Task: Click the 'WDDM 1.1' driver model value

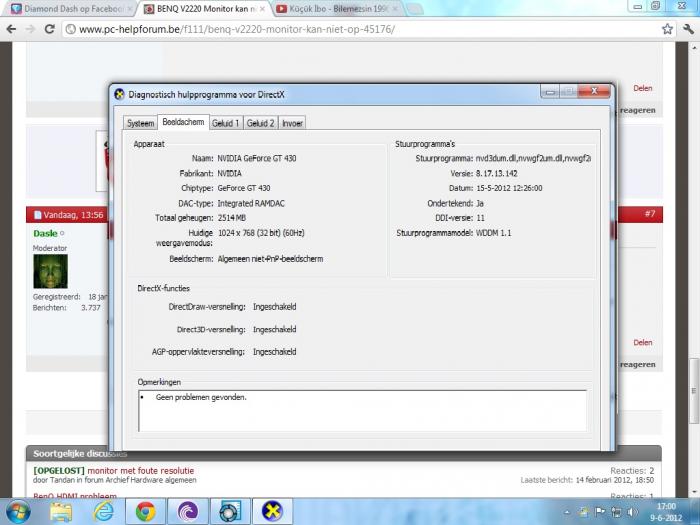Action: [493, 233]
